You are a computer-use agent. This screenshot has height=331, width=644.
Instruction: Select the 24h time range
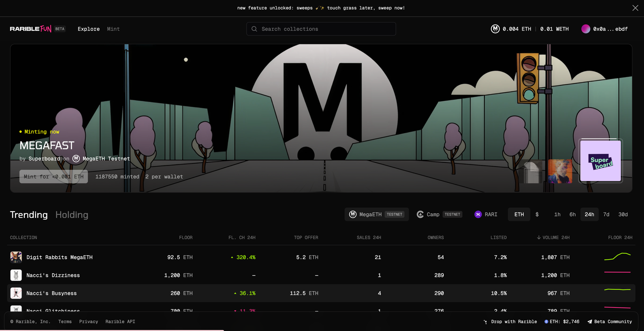tap(590, 214)
